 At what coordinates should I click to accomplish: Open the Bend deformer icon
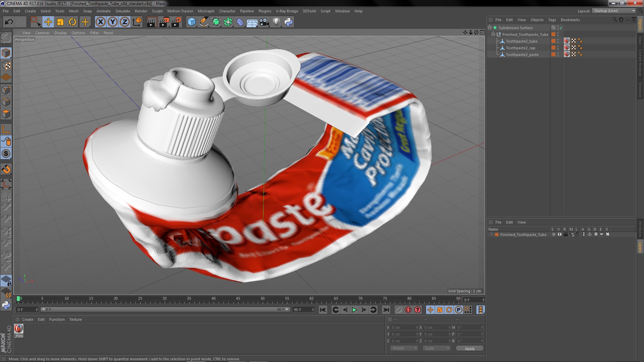[x=240, y=22]
